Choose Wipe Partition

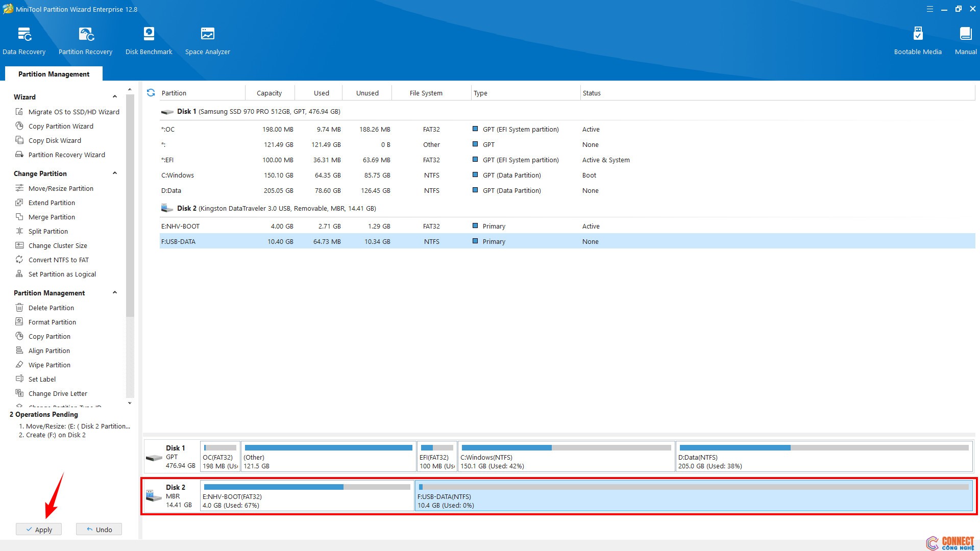pos(44,365)
